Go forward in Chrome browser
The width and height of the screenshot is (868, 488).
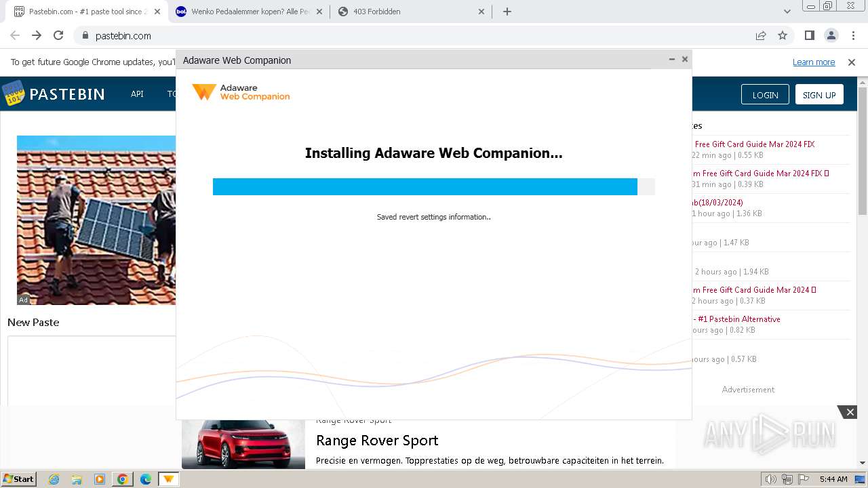[x=37, y=35]
